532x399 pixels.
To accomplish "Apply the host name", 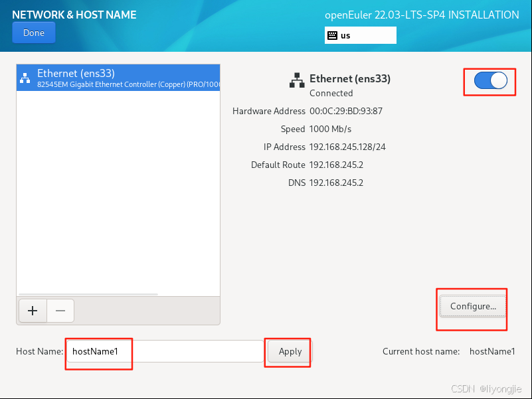I will click(290, 351).
